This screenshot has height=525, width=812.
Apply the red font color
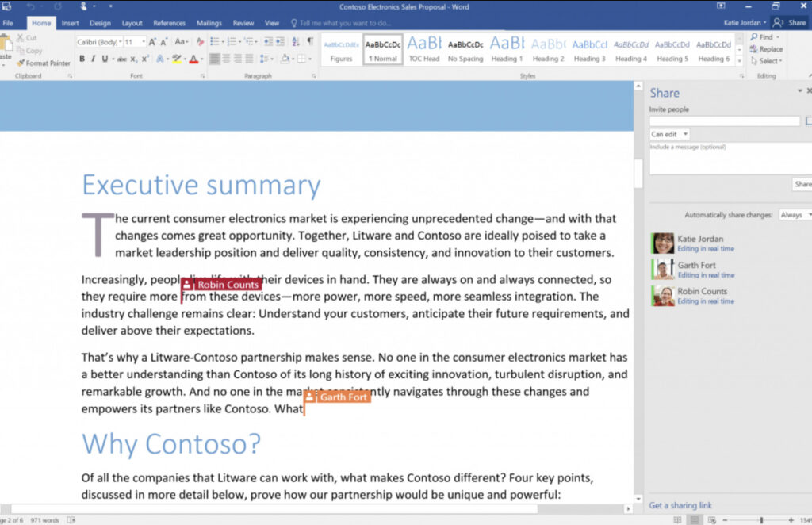(193, 59)
